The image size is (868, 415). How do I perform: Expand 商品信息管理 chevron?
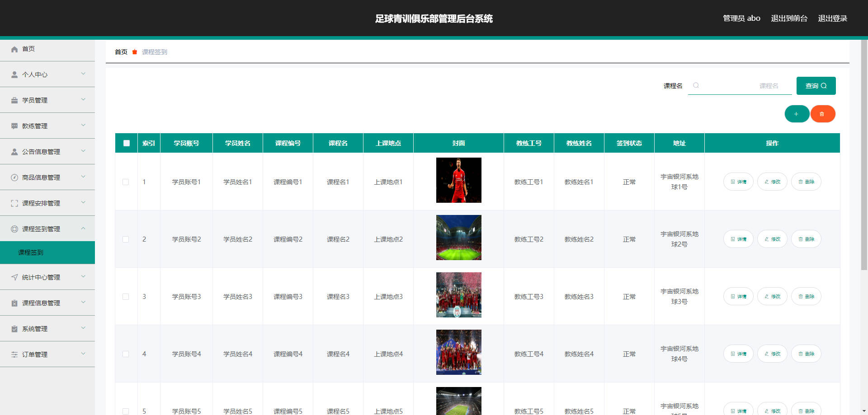[x=83, y=177]
